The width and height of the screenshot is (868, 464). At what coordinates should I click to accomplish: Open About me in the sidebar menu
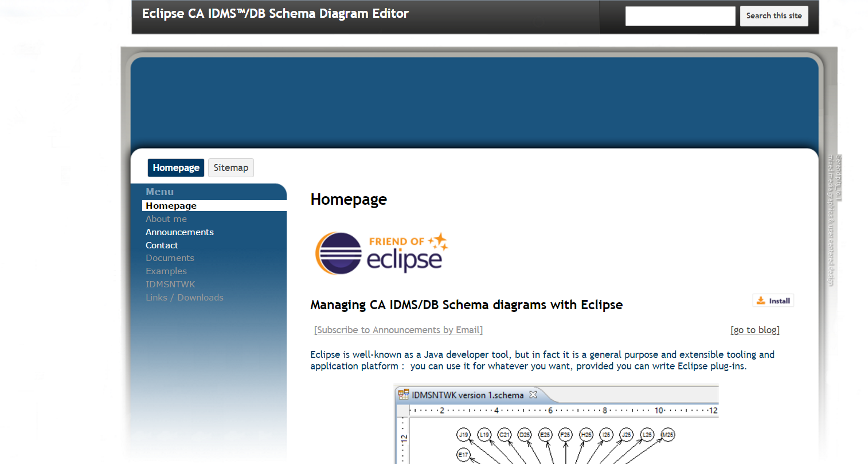tap(166, 219)
